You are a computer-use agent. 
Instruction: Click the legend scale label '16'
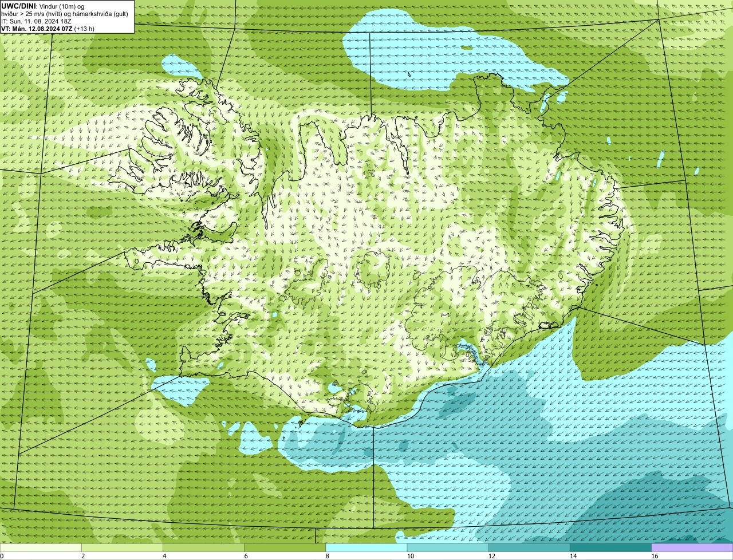[655, 556]
